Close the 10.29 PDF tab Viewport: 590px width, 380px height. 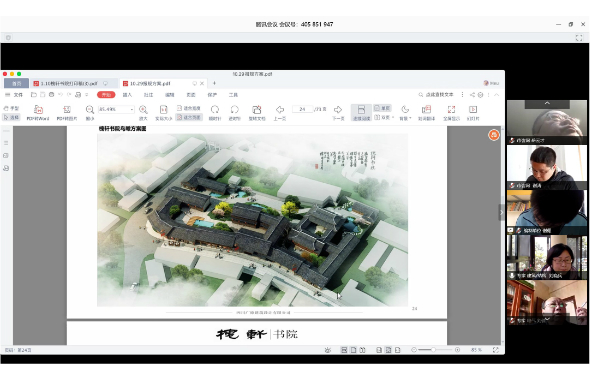[x=202, y=84]
